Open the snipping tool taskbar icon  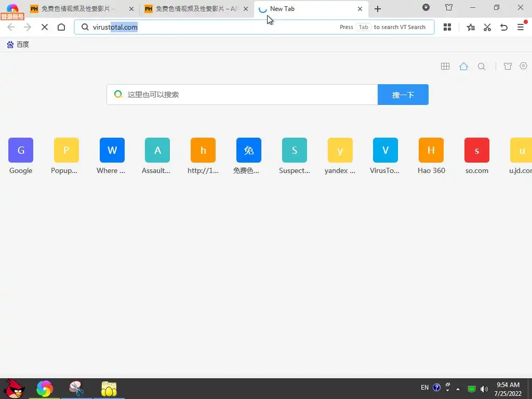(77, 389)
